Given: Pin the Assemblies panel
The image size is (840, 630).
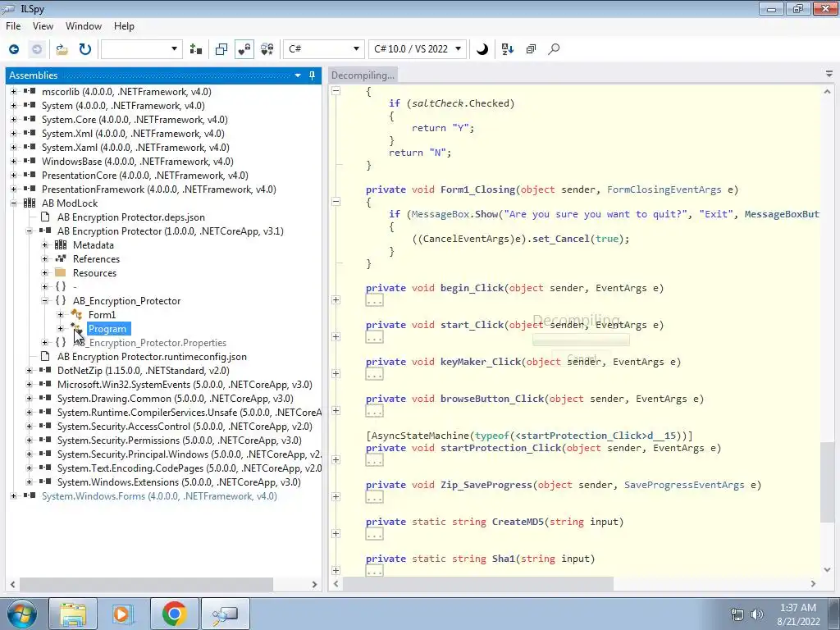Looking at the screenshot, I should 313,75.
